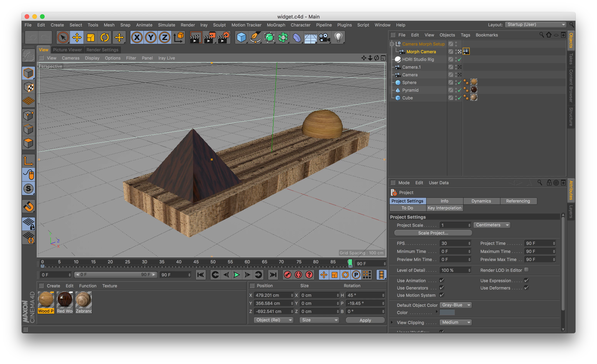Click the project Color swatch
The height and width of the screenshot is (364, 597).
pos(447,312)
